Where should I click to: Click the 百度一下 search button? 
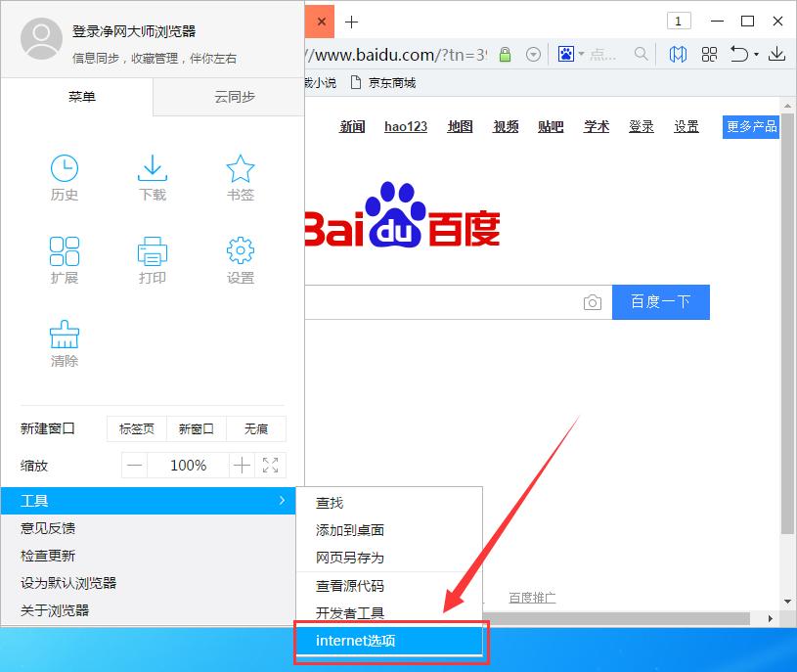pos(660,302)
